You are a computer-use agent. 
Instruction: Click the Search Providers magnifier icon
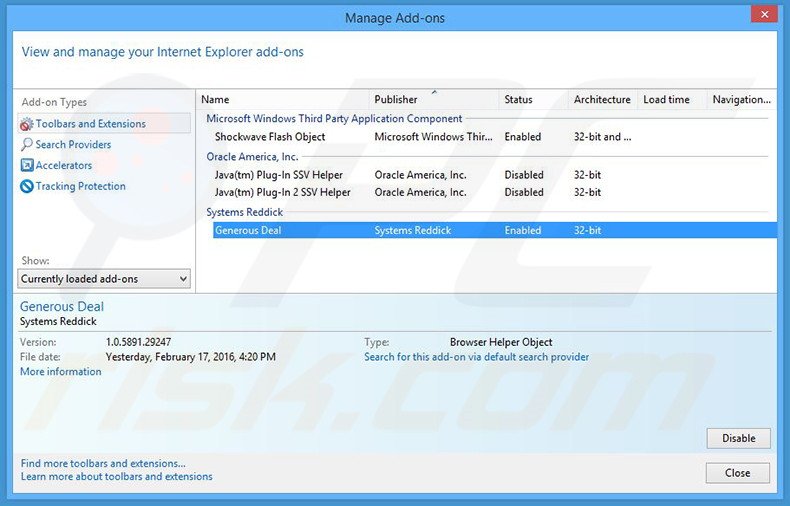(27, 145)
